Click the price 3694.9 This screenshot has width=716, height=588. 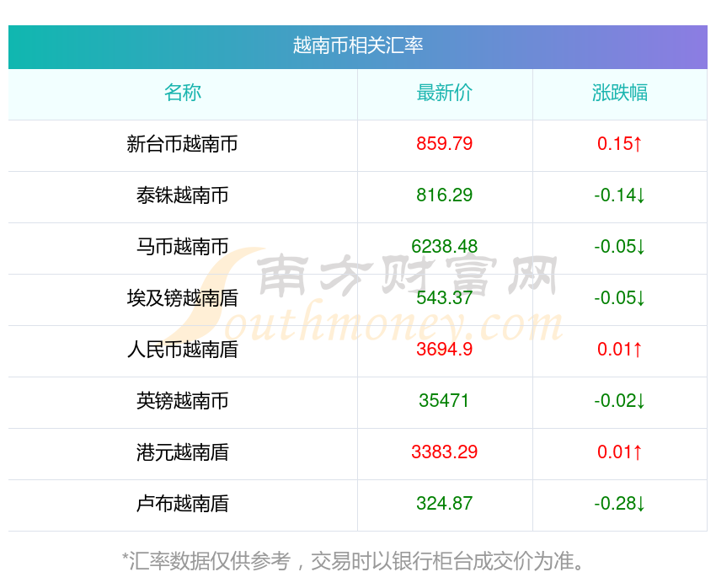point(444,350)
